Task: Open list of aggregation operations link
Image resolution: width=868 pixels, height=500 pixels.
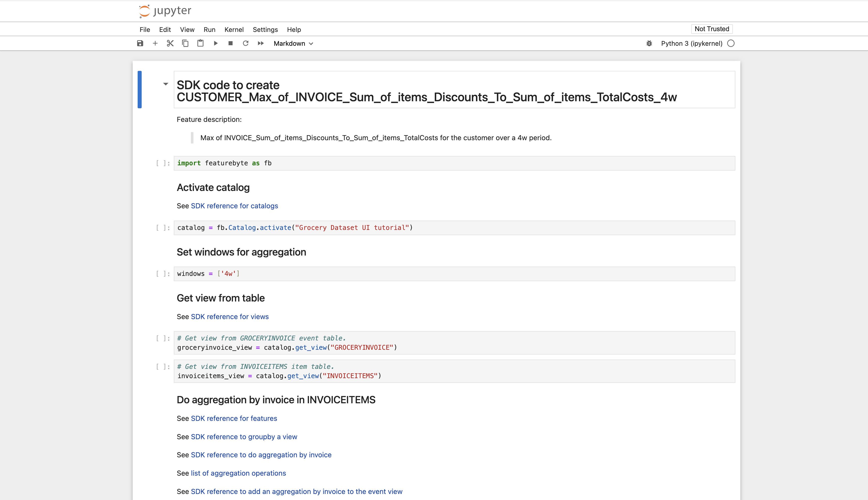Action: [x=239, y=473]
